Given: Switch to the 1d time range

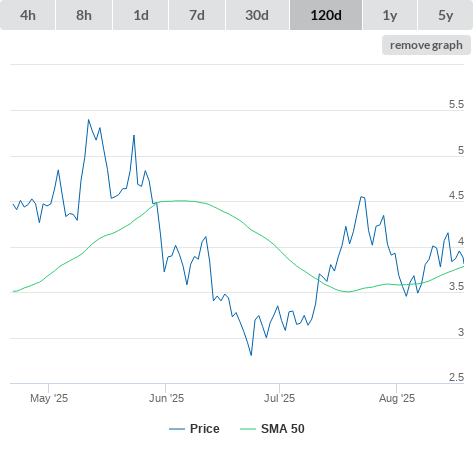Looking at the screenshot, I should [x=141, y=15].
